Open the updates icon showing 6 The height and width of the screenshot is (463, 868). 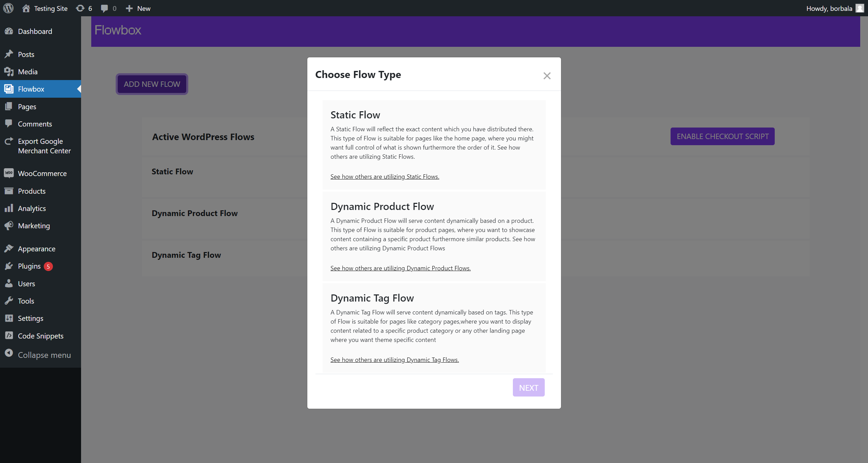80,8
